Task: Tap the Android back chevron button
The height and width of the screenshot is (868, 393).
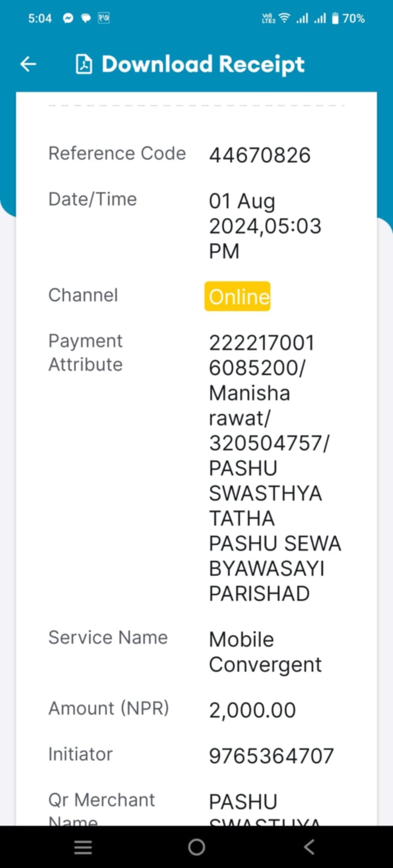Action: tap(309, 847)
